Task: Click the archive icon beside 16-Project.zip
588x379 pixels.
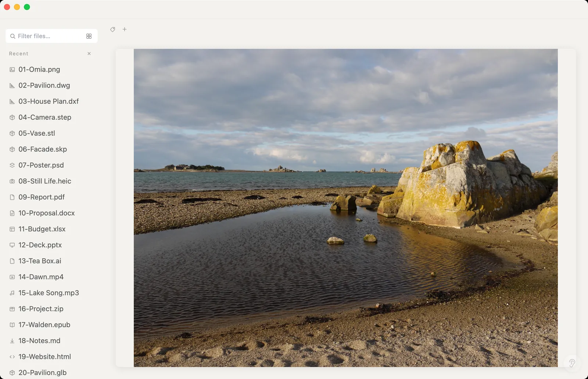Action: [12, 309]
